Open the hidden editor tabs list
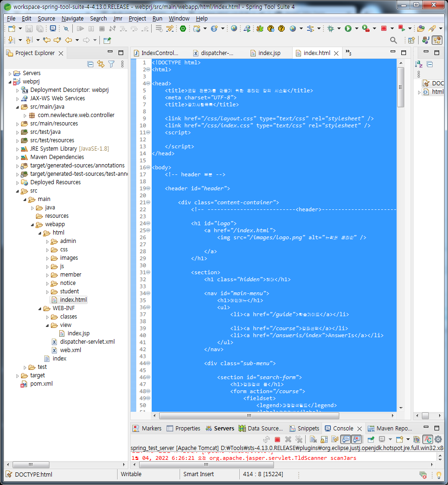Viewport: 448px width, 485px height. (348, 53)
